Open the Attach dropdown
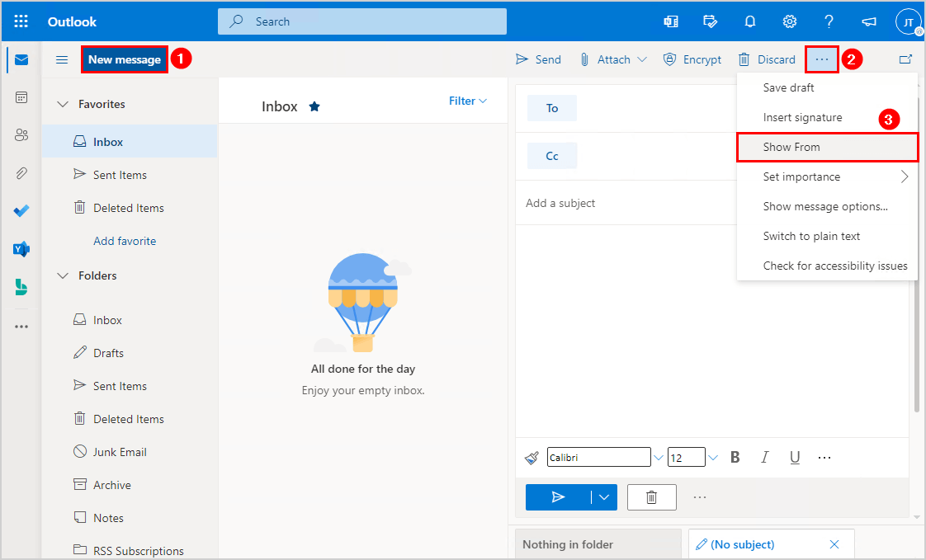The height and width of the screenshot is (560, 926). (643, 59)
